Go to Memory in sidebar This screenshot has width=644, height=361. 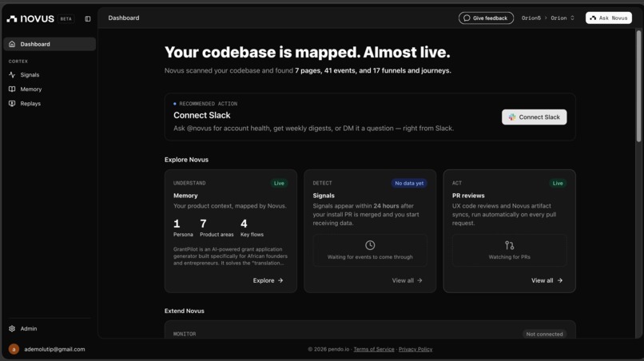pyautogui.click(x=50, y=89)
